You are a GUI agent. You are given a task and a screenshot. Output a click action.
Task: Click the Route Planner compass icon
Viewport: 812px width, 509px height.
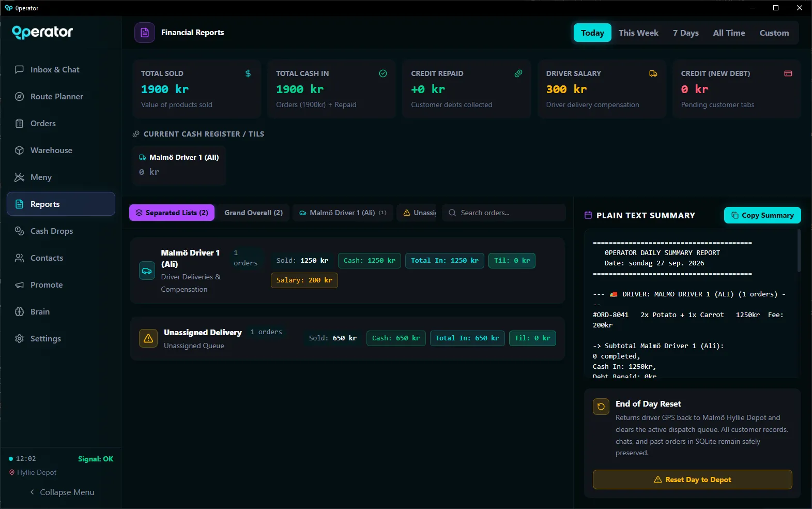coord(20,96)
